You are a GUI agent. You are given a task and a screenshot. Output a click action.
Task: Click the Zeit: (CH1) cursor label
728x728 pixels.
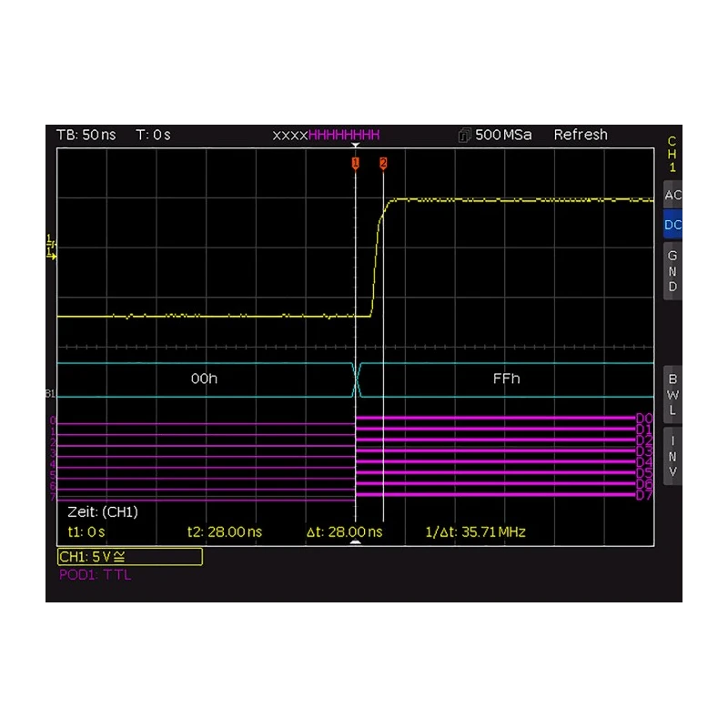pyautogui.click(x=103, y=512)
